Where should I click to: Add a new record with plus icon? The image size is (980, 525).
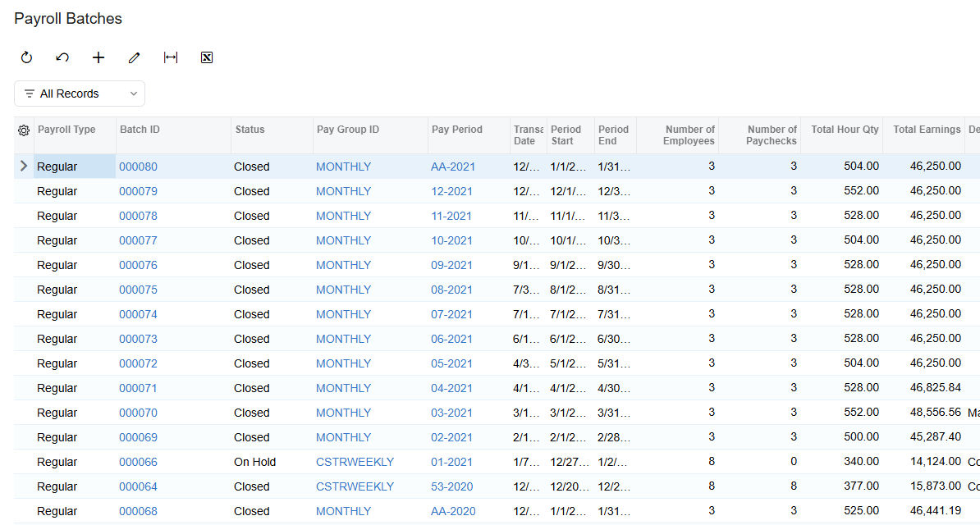98,57
